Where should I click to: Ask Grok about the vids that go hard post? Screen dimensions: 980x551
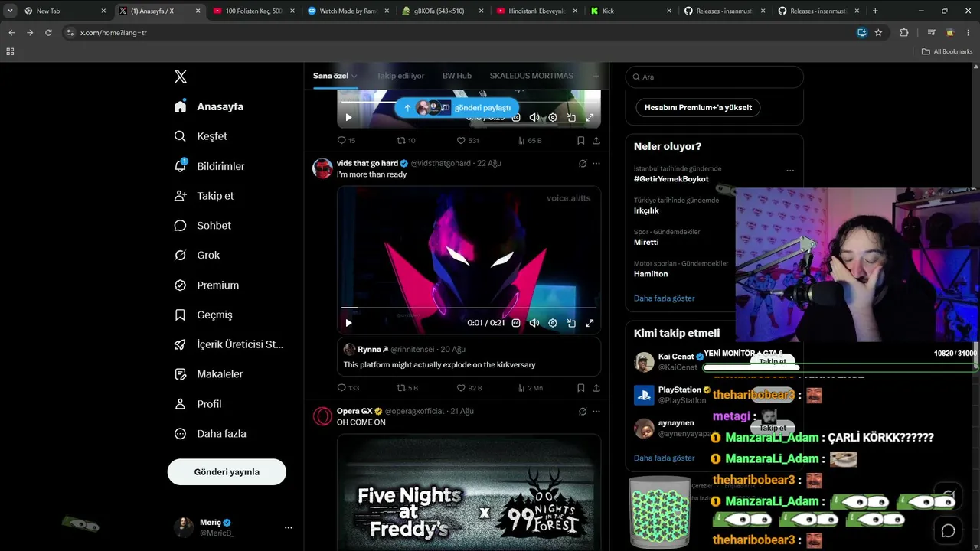tap(583, 163)
